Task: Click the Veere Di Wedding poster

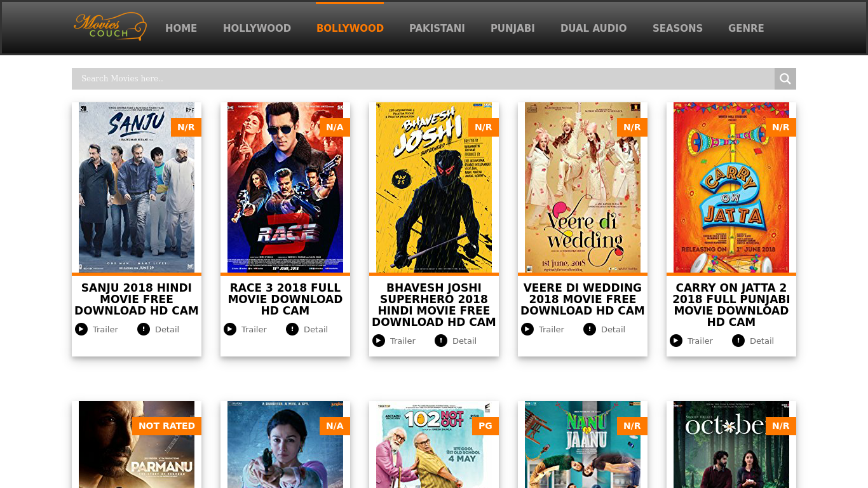Action: tap(583, 187)
